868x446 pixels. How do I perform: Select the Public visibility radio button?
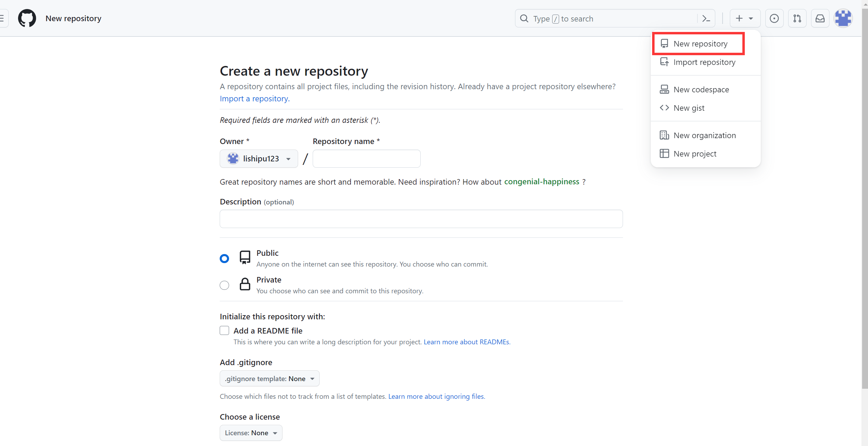[225, 259]
